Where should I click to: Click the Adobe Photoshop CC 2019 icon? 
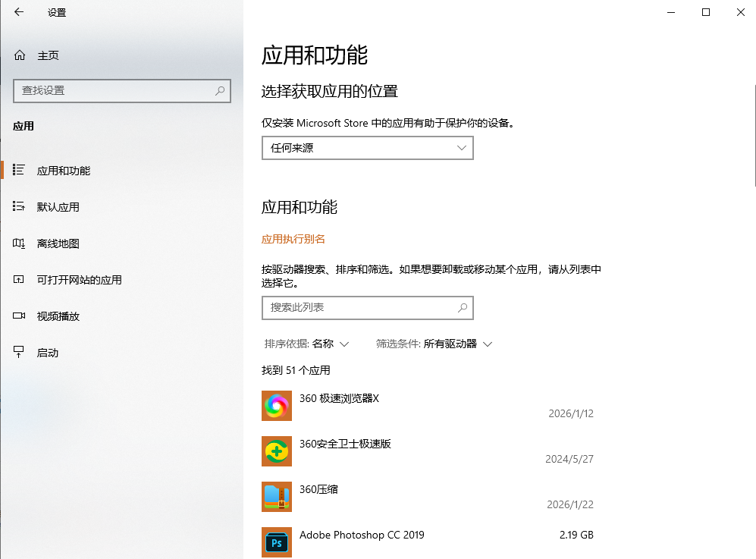coord(277,542)
